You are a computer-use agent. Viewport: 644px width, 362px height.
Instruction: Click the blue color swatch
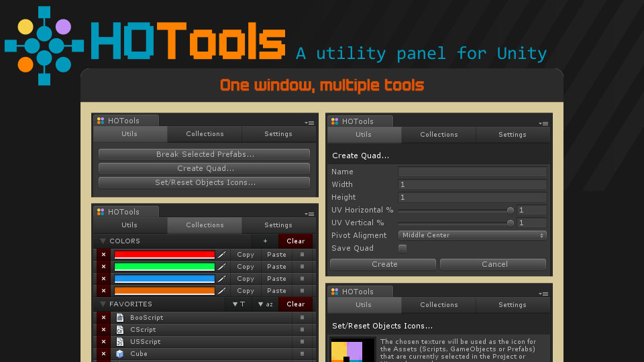pyautogui.click(x=164, y=279)
